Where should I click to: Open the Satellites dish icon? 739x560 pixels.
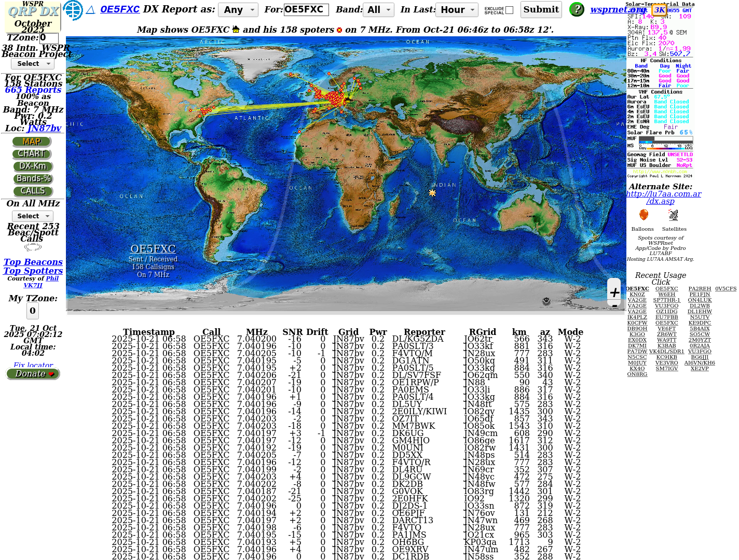pos(673,215)
